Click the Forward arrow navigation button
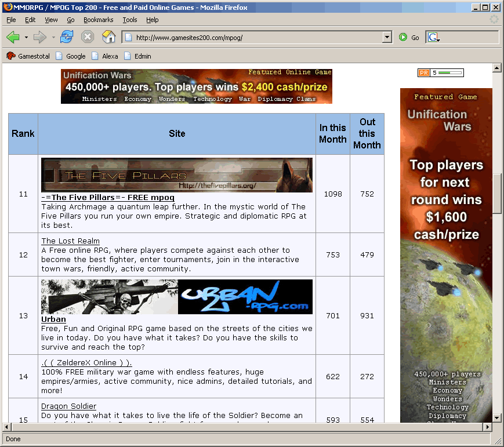This screenshot has height=447, width=504. coord(39,37)
